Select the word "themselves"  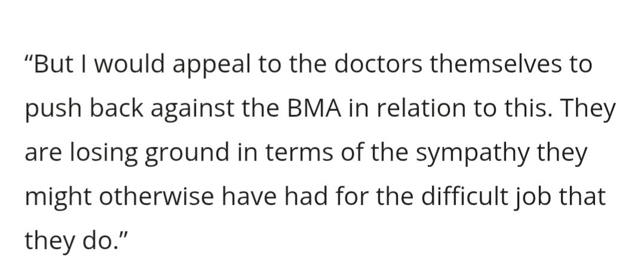(499, 66)
